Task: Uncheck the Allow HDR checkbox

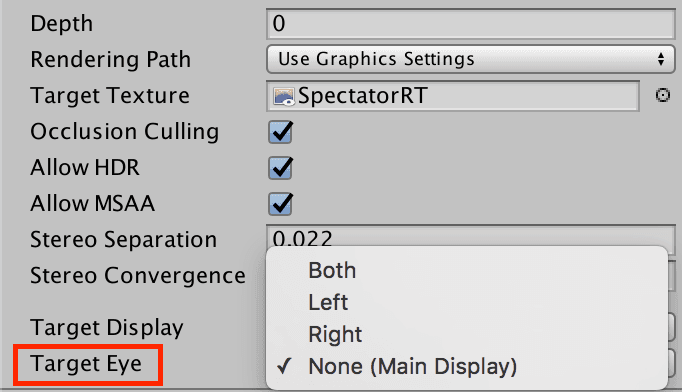Action: 281,168
